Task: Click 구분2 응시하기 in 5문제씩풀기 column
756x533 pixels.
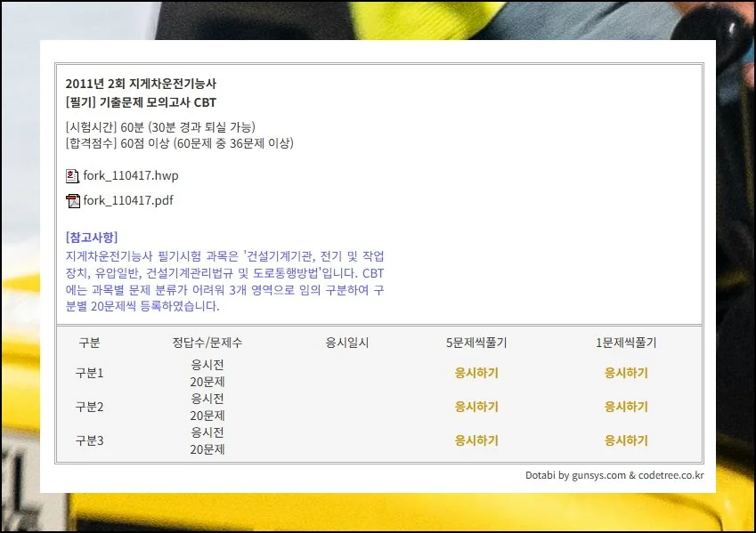Action: coord(476,407)
